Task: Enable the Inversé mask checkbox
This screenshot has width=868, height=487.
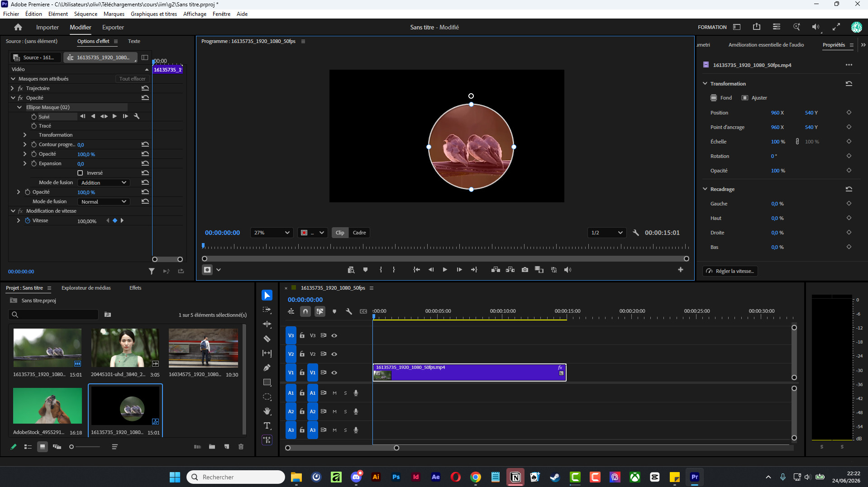Action: 80,173
